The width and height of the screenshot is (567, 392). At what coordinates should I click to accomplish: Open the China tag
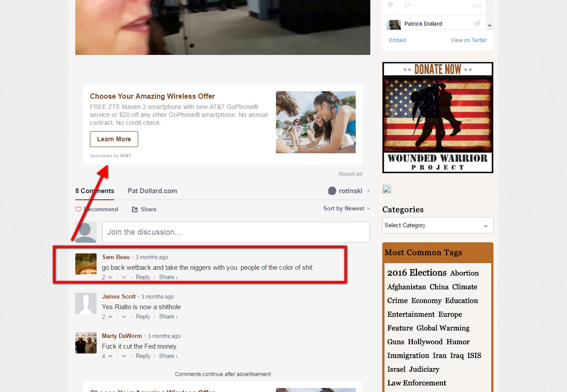(439, 287)
